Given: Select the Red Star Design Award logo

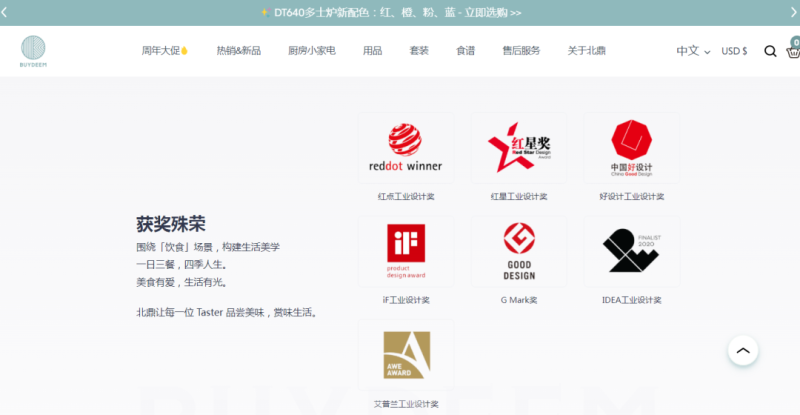Looking at the screenshot, I should [518, 148].
